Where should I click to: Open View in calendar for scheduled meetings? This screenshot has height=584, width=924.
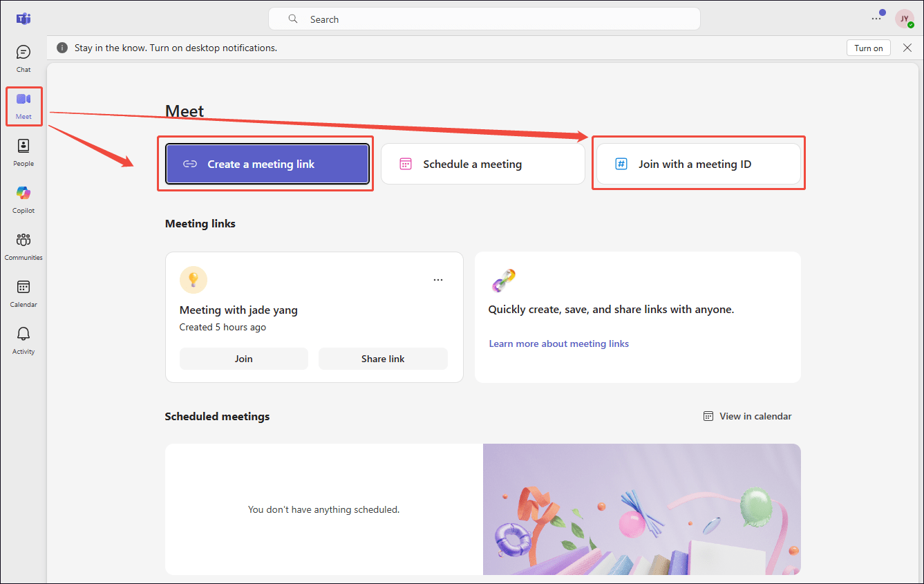coord(747,415)
